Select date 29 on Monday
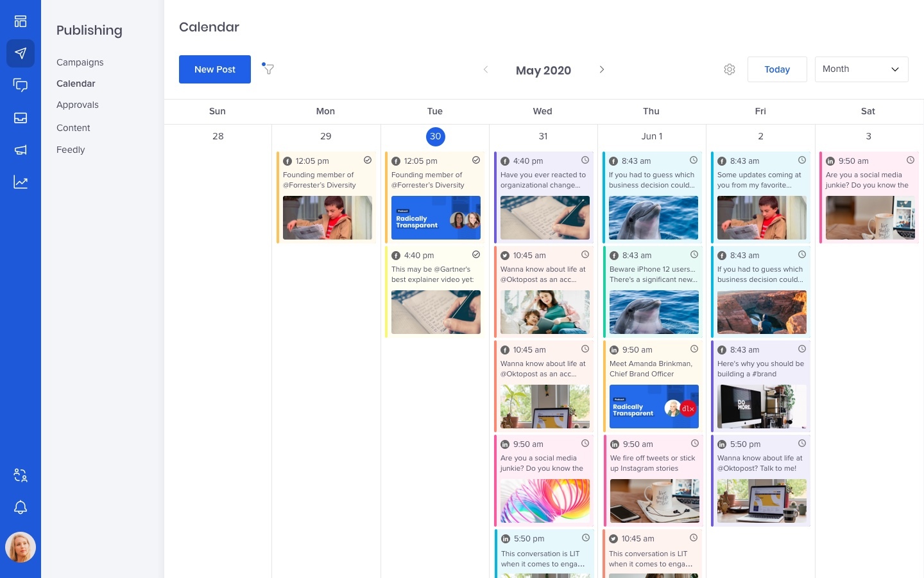The width and height of the screenshot is (924, 578). tap(326, 136)
